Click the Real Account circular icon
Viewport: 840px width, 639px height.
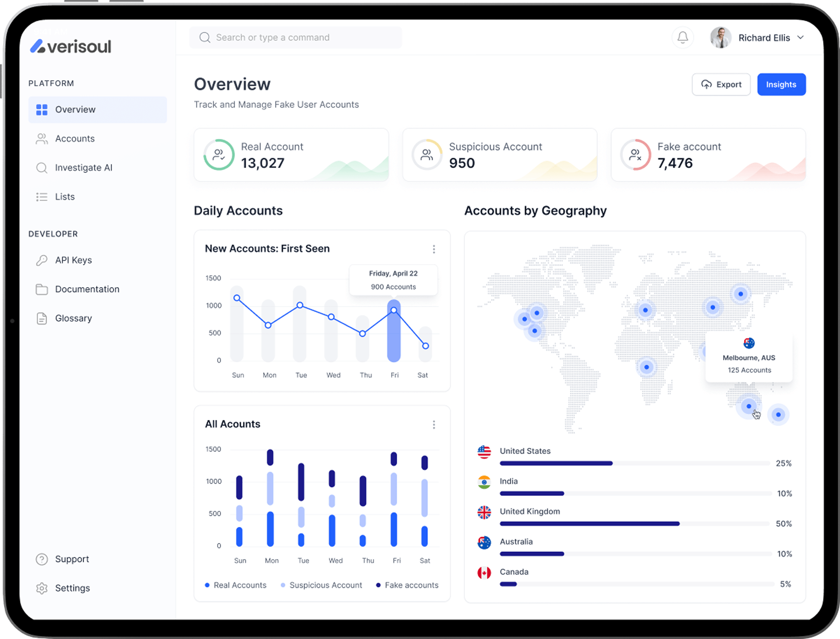point(218,155)
